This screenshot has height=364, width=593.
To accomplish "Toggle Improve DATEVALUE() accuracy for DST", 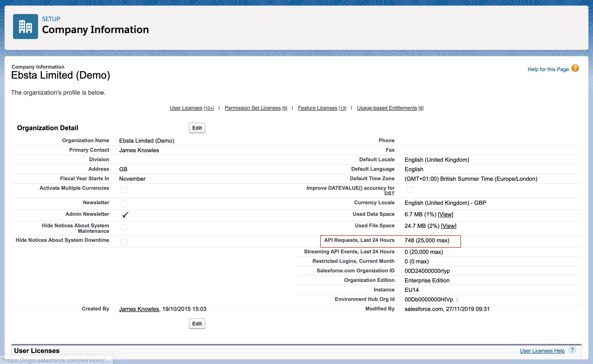I will point(410,190).
